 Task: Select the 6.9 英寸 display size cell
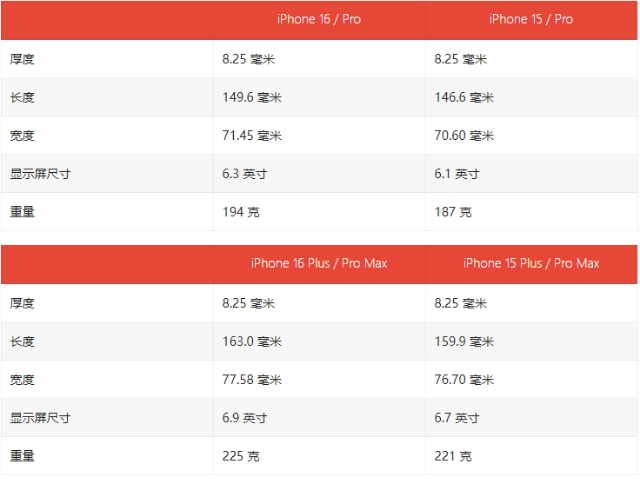(245, 417)
